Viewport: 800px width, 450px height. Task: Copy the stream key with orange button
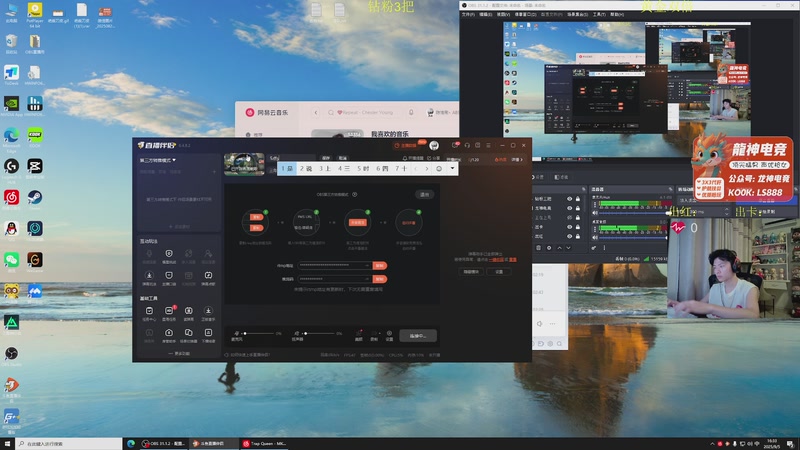[x=380, y=279]
